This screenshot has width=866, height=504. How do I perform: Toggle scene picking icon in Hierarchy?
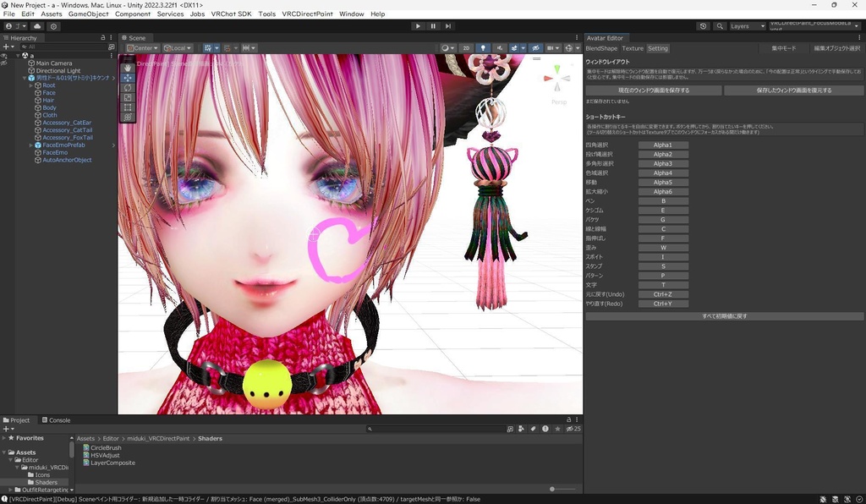(4, 63)
